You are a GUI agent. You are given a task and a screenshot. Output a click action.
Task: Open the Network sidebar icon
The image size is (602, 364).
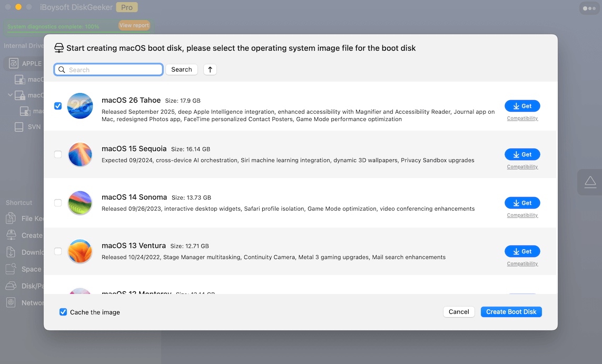pyautogui.click(x=11, y=302)
